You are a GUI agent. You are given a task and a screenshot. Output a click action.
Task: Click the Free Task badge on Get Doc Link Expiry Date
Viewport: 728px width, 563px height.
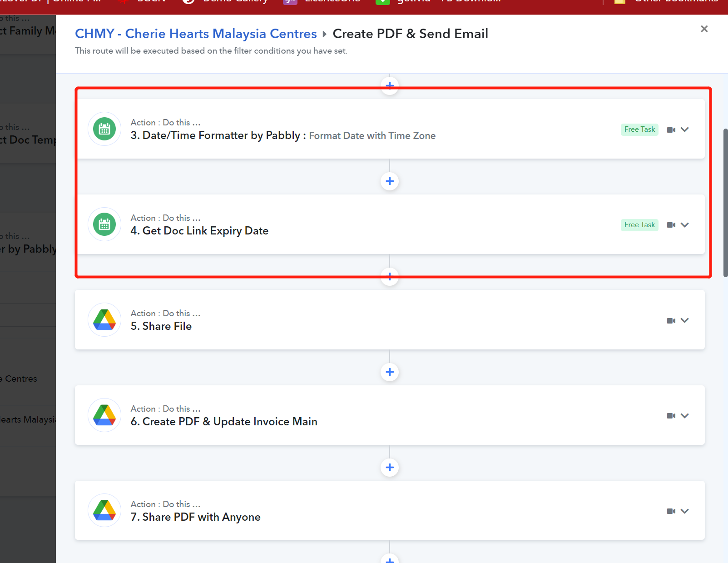pyautogui.click(x=639, y=225)
